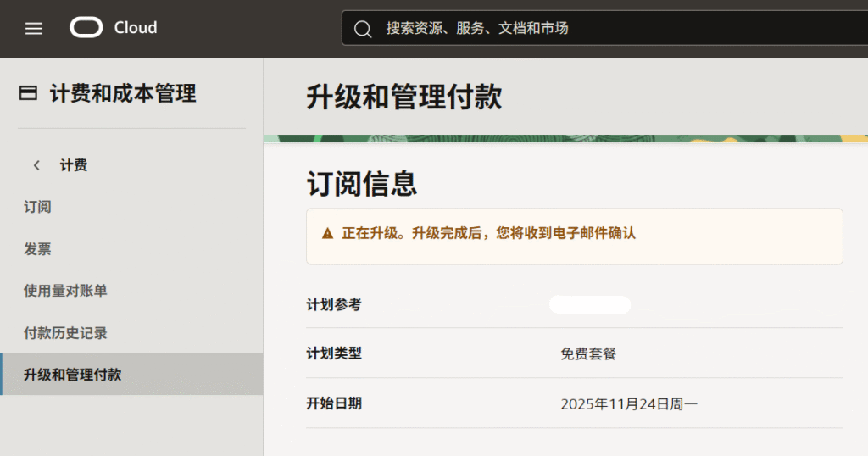Select 发票 in the sidebar
This screenshot has height=456, width=868.
click(37, 249)
